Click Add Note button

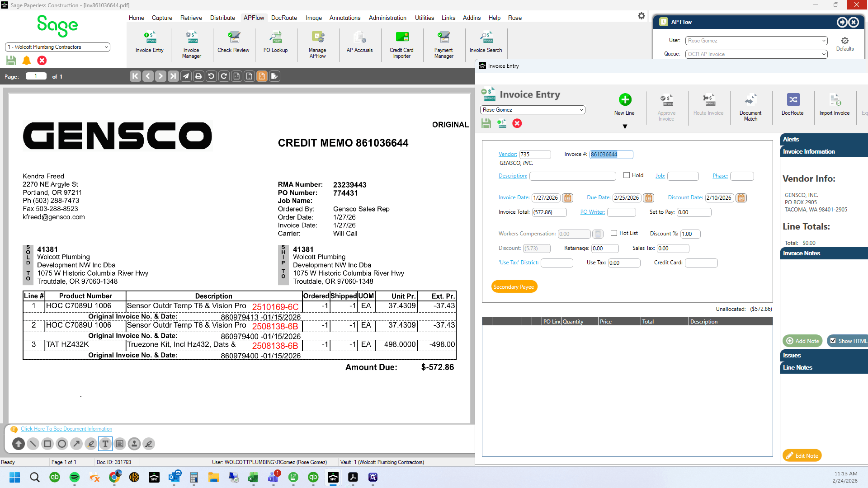tap(802, 341)
